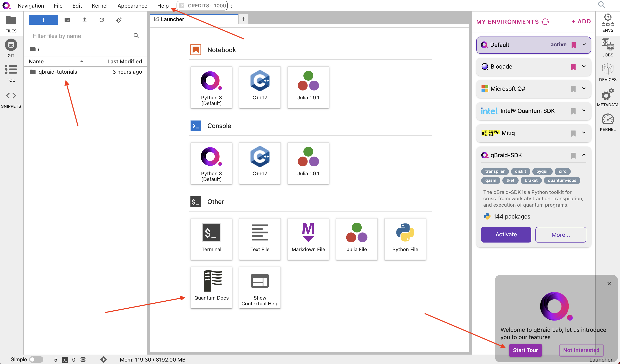
Task: Click the new folder icon
Action: coord(67,20)
